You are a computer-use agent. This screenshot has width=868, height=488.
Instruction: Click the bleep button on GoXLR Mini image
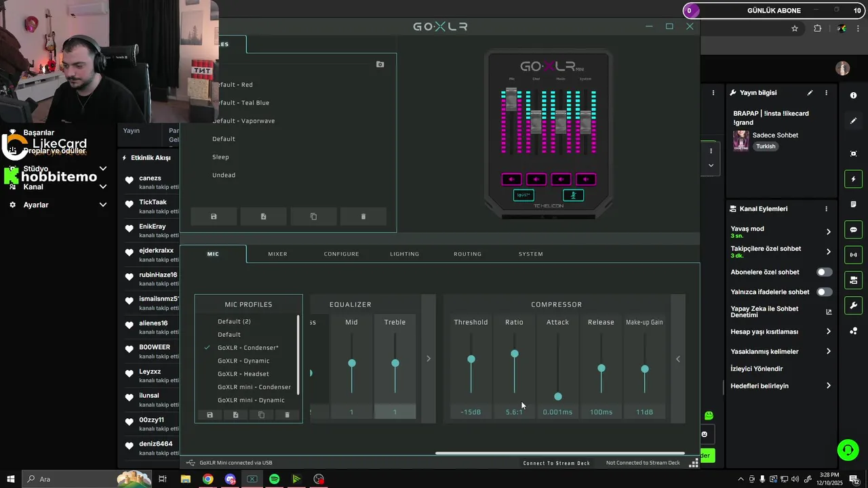tap(524, 195)
